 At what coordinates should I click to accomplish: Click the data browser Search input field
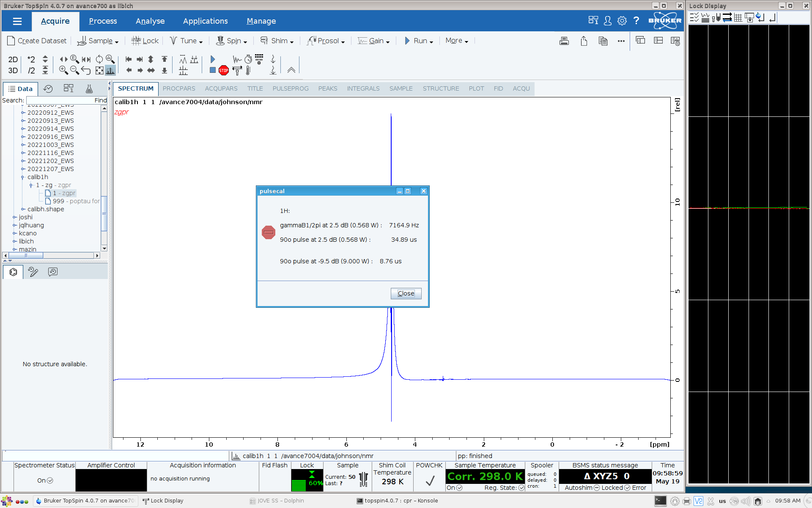click(59, 100)
